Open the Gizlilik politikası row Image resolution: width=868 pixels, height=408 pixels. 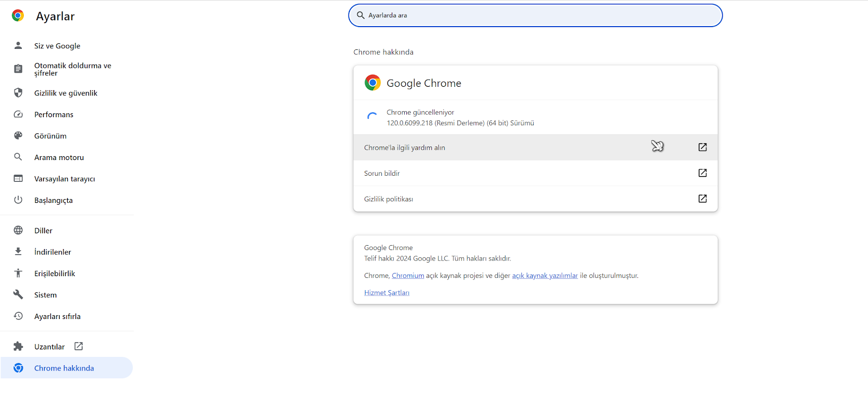pyautogui.click(x=535, y=199)
